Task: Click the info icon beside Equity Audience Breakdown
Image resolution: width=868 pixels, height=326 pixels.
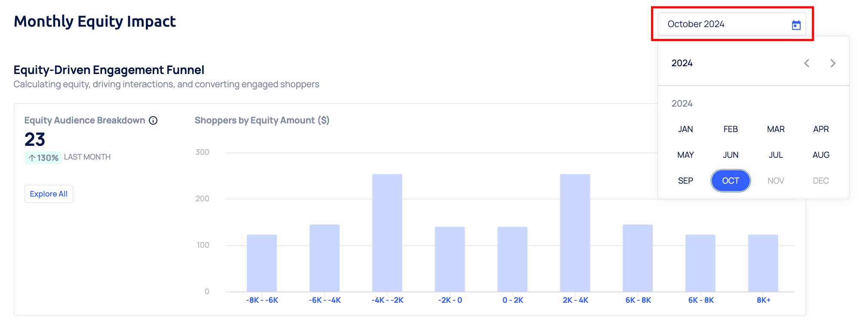Action: tap(153, 120)
